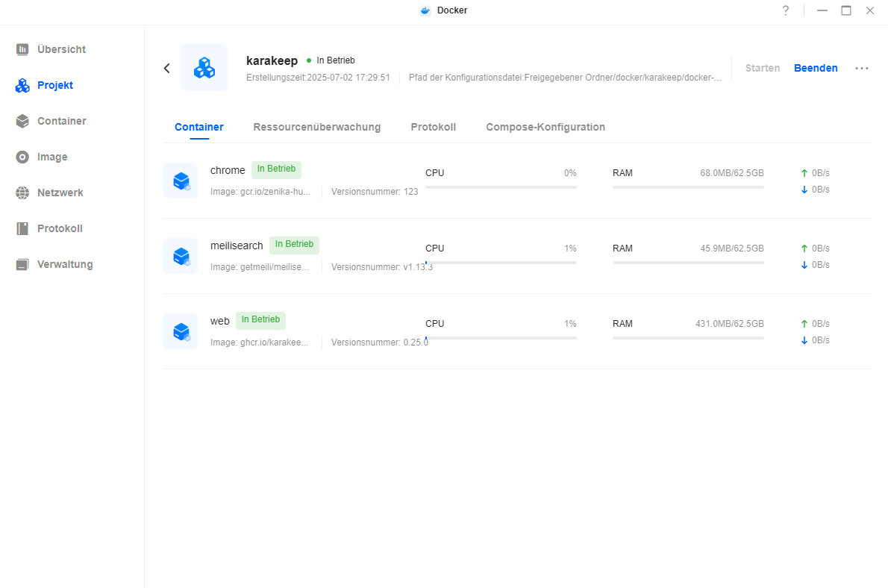The width and height of the screenshot is (888, 588).
Task: Select the Protokoll tab in project view
Action: [x=433, y=127]
